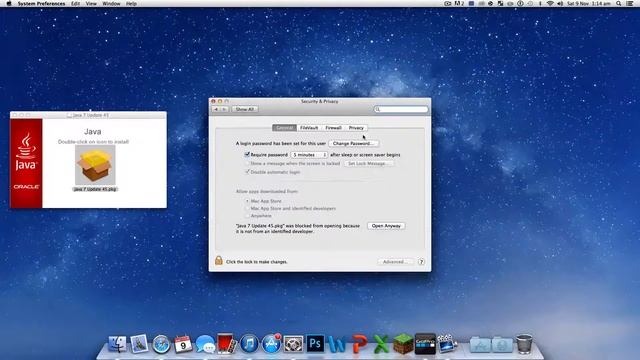Click Java logo banner in installer window

click(x=26, y=163)
